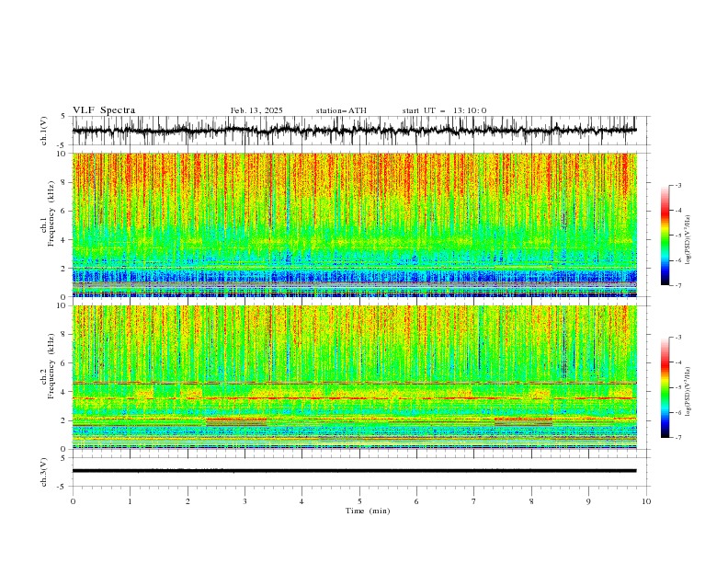Click the ch.3 black waveform trace
The height and width of the screenshot is (563, 728).
354,471
